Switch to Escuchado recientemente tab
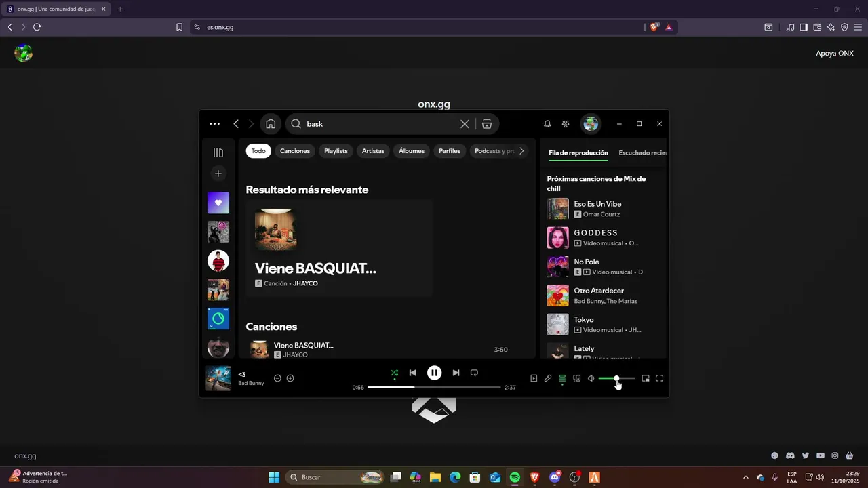Screen dimensions: 868x488 (642, 153)
